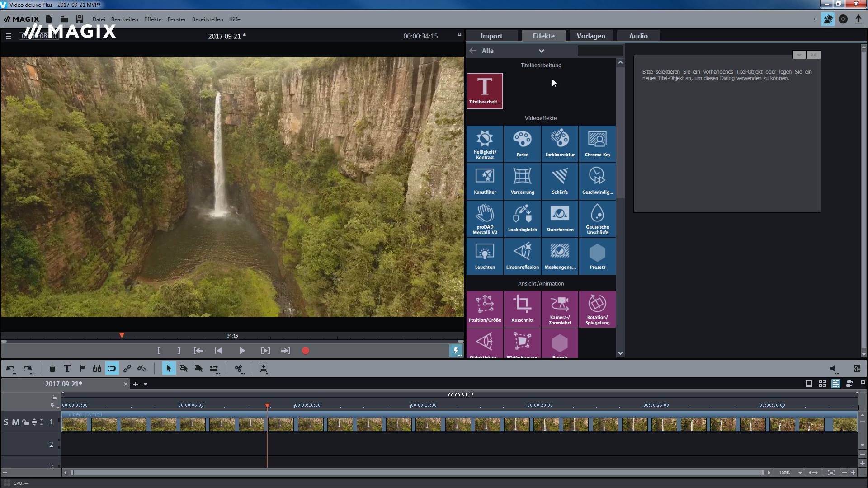The width and height of the screenshot is (868, 488).
Task: Open the Bereitstellen menu
Action: pyautogui.click(x=208, y=19)
